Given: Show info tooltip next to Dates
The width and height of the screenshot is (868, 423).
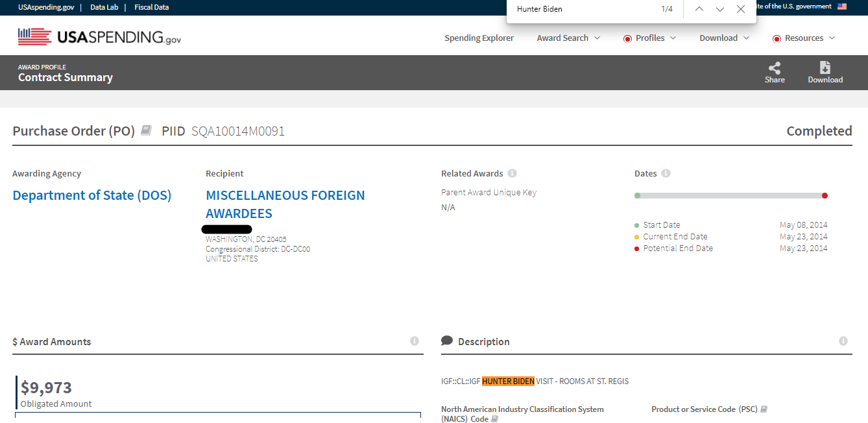Looking at the screenshot, I should 666,173.
